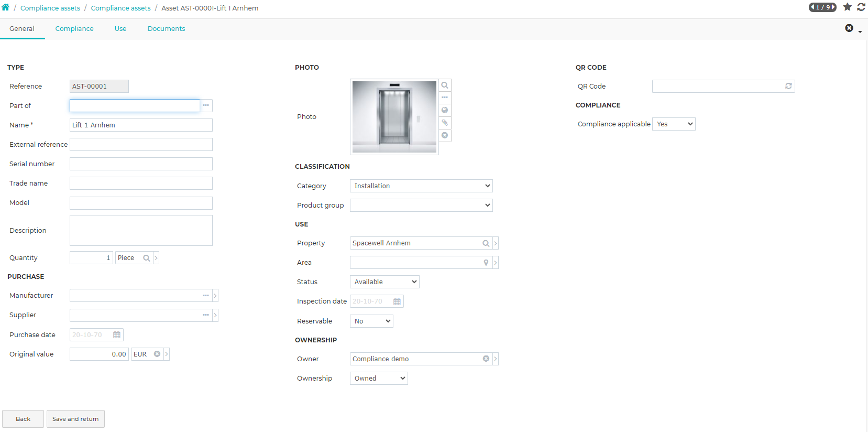Open Category dropdown
This screenshot has height=432, width=868.
tap(421, 186)
